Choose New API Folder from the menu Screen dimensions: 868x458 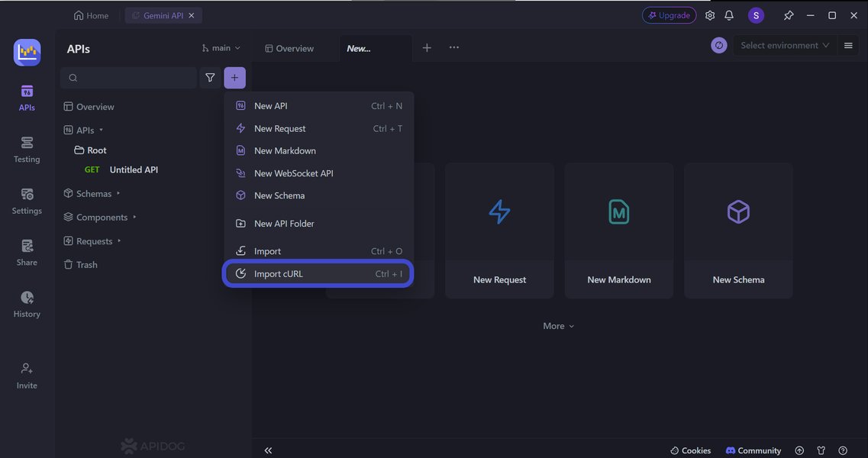pyautogui.click(x=319, y=224)
